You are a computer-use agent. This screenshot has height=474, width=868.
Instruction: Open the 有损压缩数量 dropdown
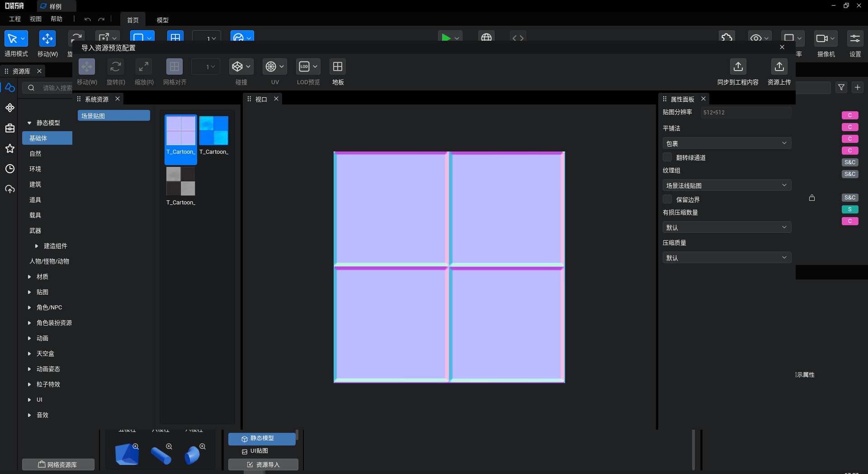tap(727, 228)
